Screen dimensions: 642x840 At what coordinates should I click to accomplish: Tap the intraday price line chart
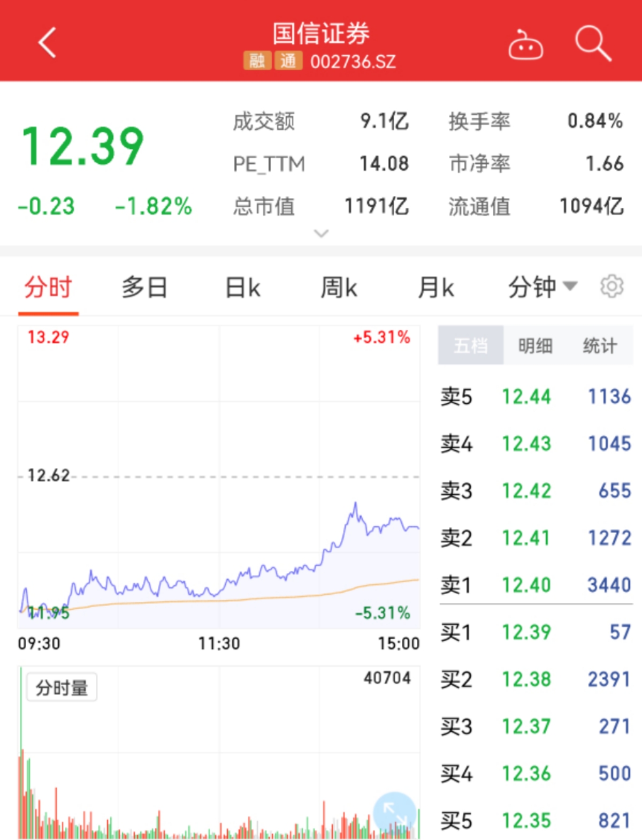219,476
